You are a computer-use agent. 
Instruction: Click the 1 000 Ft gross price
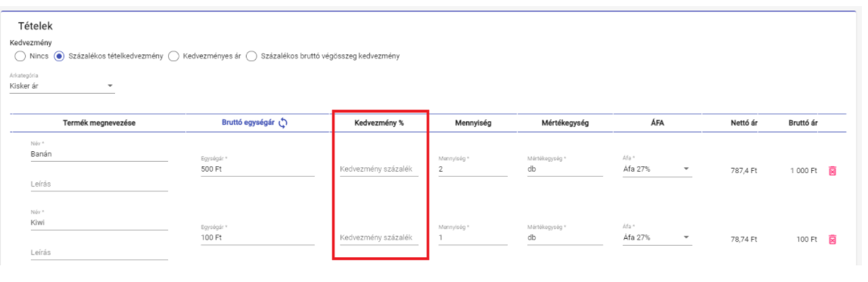804,171
